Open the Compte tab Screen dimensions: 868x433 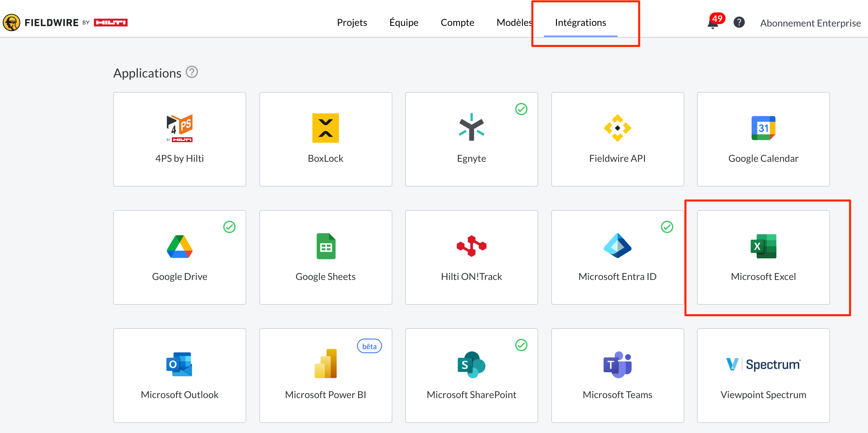(x=457, y=22)
